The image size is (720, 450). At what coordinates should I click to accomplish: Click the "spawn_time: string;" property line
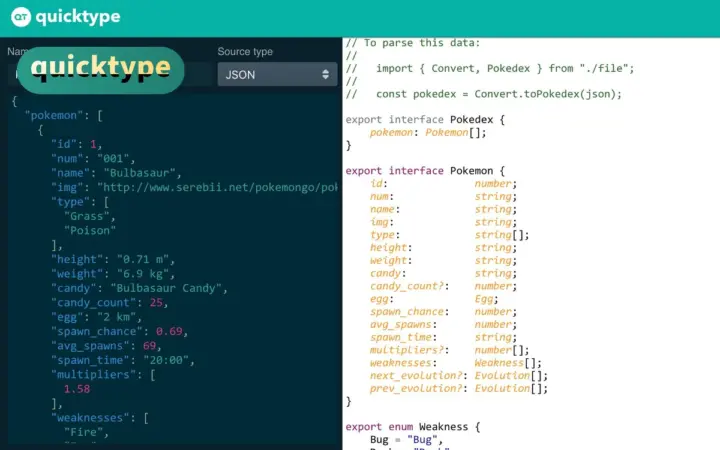coord(444,338)
